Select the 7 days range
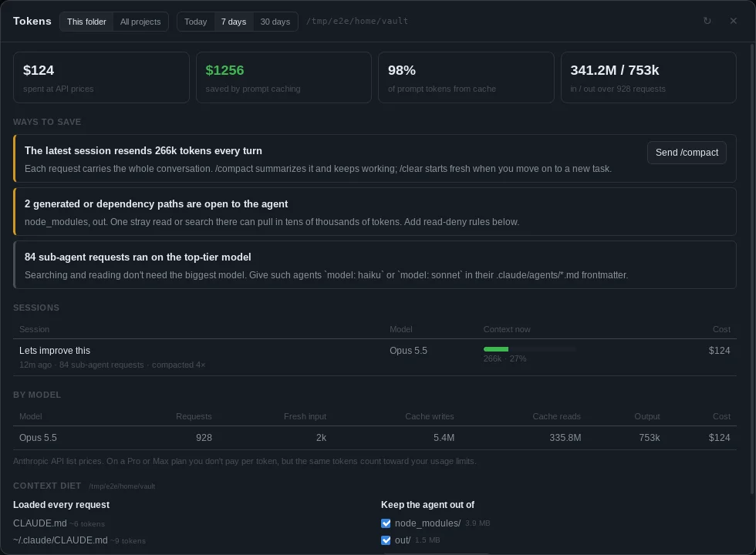756x555 pixels. pyautogui.click(x=233, y=22)
